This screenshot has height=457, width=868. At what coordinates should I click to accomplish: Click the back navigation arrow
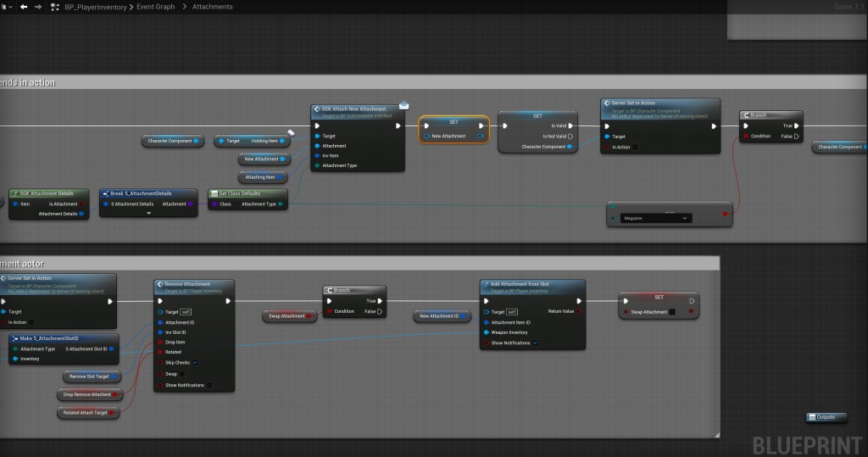point(25,7)
